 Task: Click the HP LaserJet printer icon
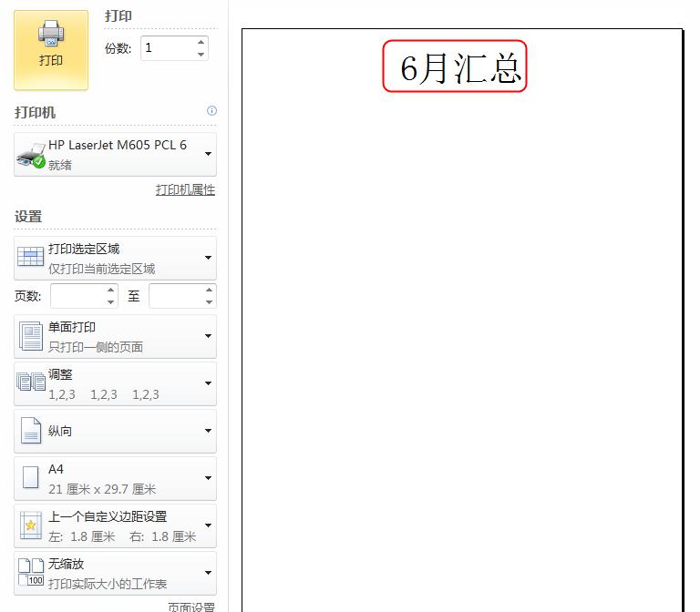[x=30, y=155]
